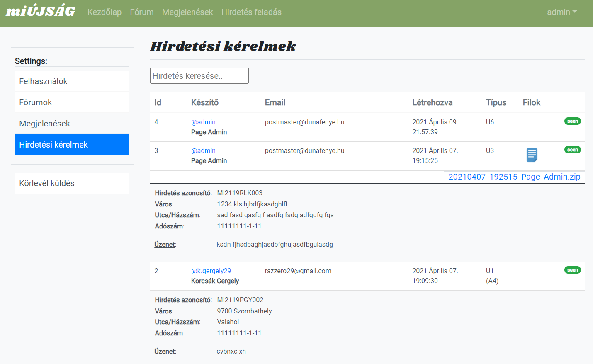Click name Korcsák Gergely
The height and width of the screenshot is (364, 593).
pyautogui.click(x=215, y=281)
